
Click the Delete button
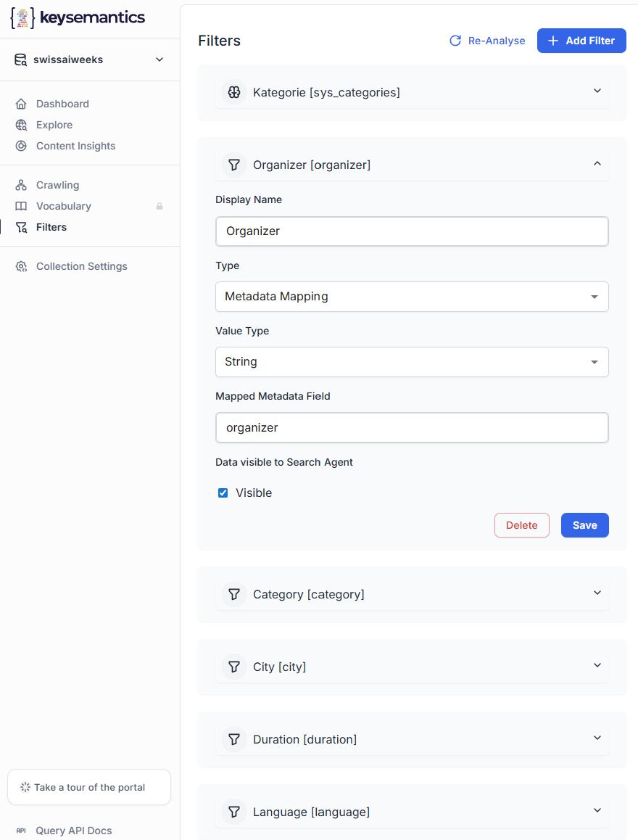[x=522, y=525]
